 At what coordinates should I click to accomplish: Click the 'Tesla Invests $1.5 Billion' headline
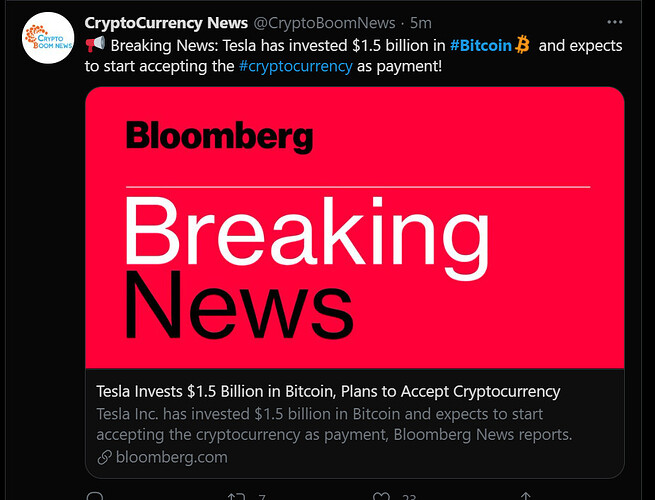click(328, 391)
